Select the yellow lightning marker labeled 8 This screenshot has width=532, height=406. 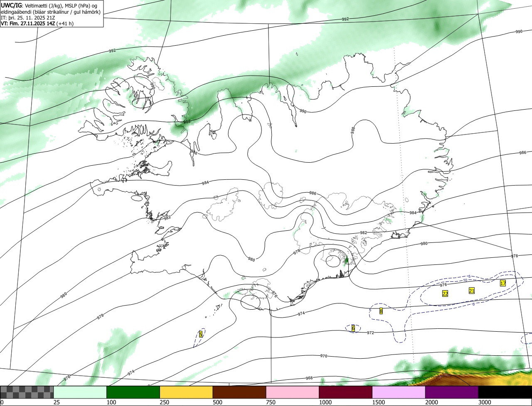(381, 311)
